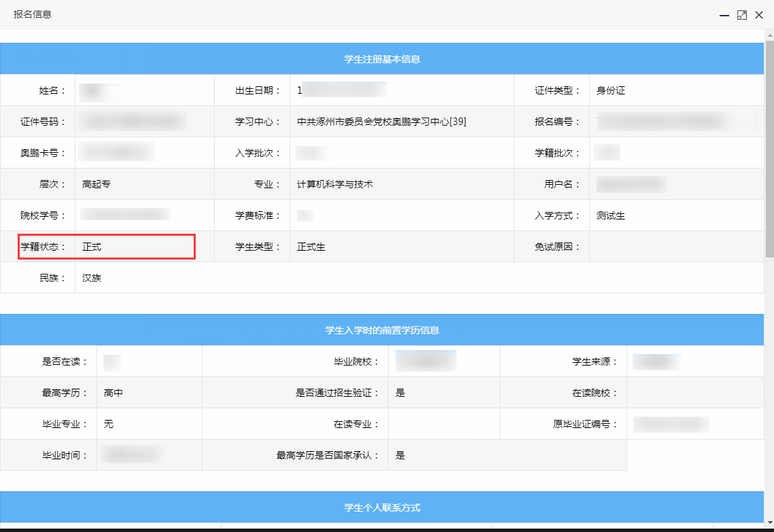Viewport: 774px width, 532px height.
Task: Click the maximize/restore icon in title bar
Action: tap(741, 14)
